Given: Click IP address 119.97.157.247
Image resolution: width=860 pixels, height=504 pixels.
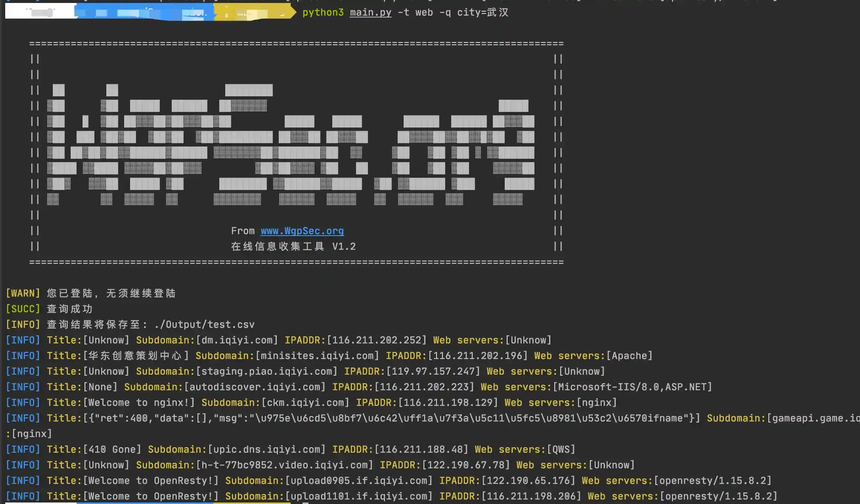Looking at the screenshot, I should click(x=433, y=371).
